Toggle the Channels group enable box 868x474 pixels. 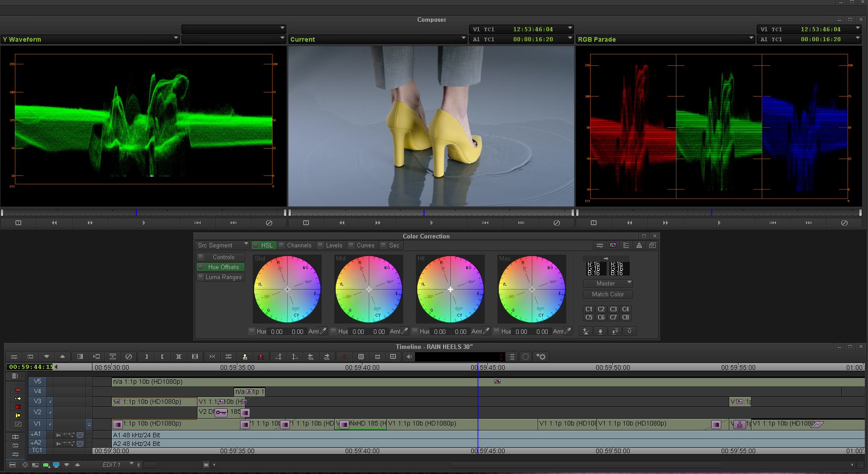pyautogui.click(x=281, y=245)
